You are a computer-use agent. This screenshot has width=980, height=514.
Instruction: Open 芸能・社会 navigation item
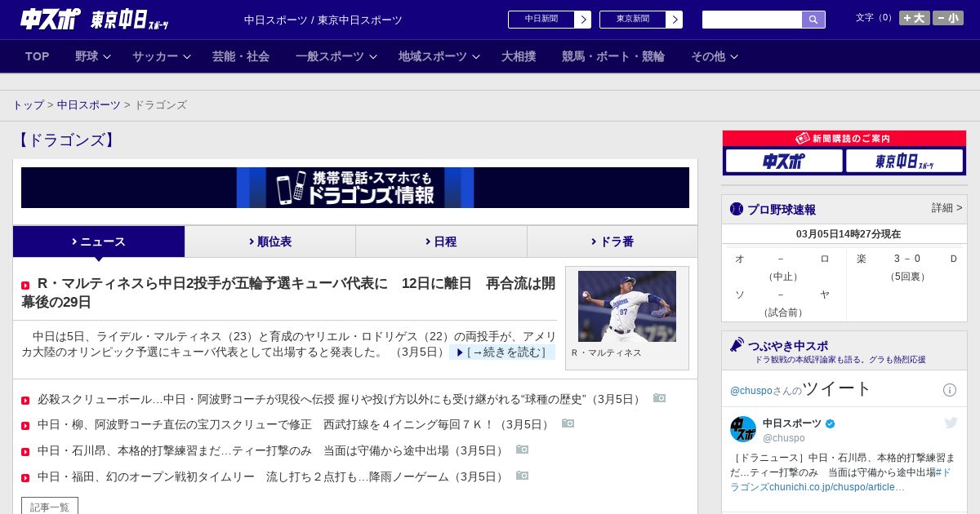coord(241,56)
